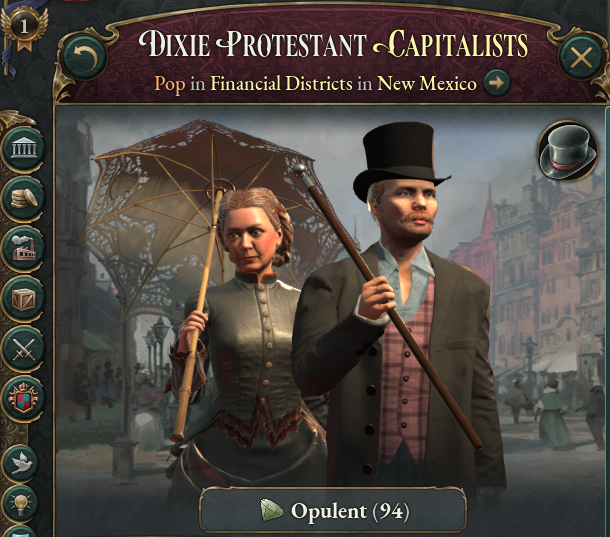Screen dimensions: 610x537
Task: Open the Market crate icon
Action: pyautogui.click(x=23, y=299)
